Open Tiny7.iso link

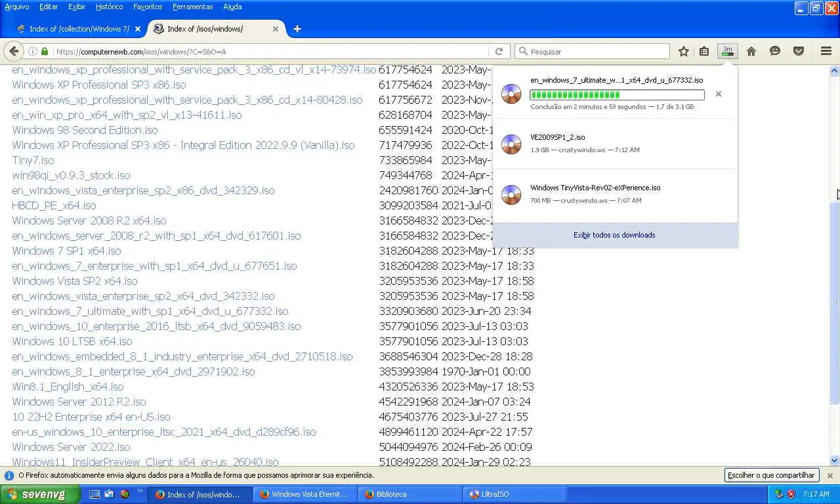click(33, 160)
